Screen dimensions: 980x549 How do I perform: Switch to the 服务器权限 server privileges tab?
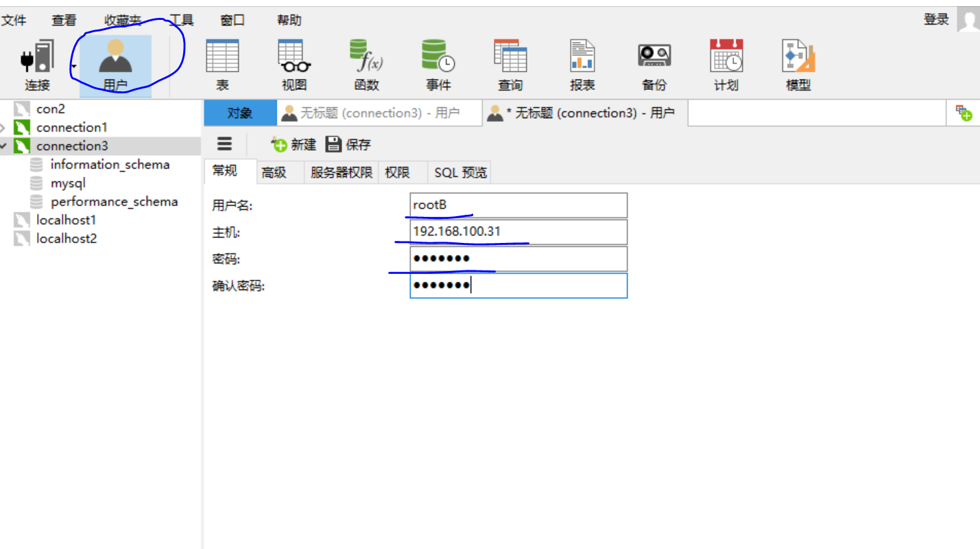pyautogui.click(x=342, y=172)
